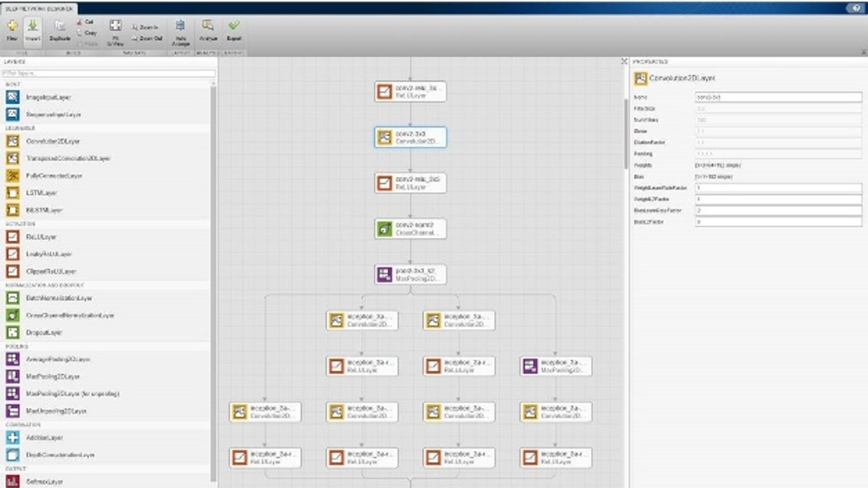Click the Filter layers search box
Image resolution: width=868 pixels, height=488 pixels.
(108, 73)
